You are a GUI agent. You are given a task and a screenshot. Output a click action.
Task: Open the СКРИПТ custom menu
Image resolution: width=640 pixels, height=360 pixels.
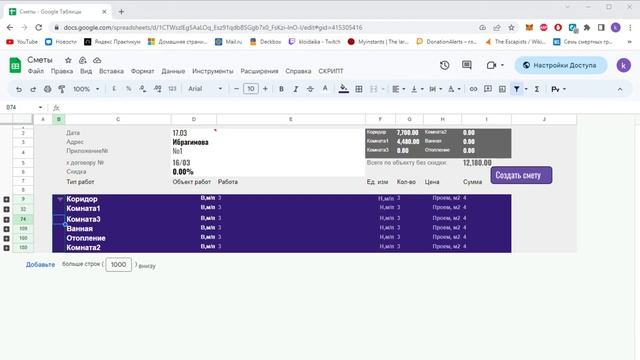coord(331,71)
